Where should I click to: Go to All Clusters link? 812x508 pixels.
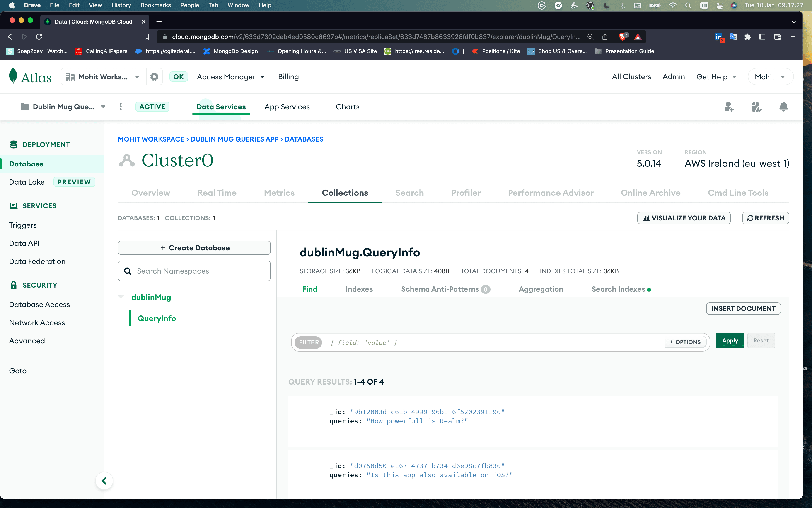click(x=631, y=77)
